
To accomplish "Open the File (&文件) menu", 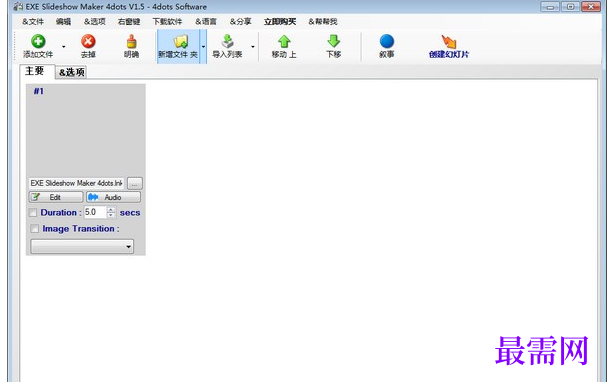I will [33, 22].
